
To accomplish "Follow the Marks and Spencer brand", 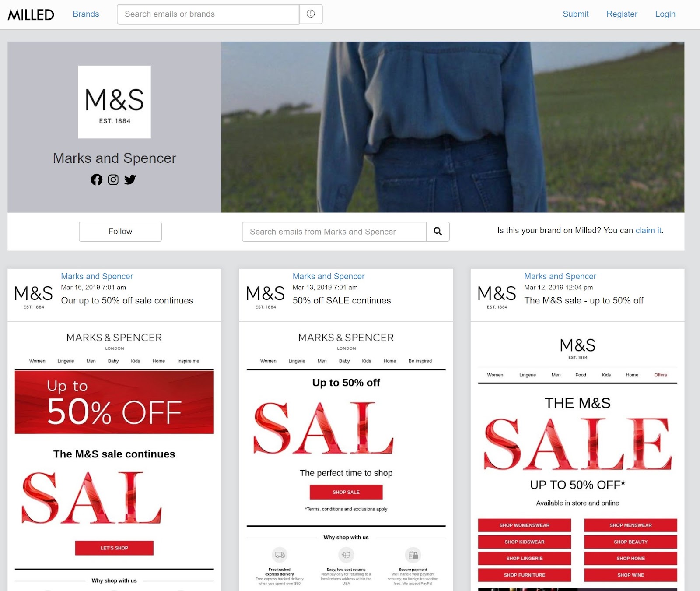I will coord(120,231).
